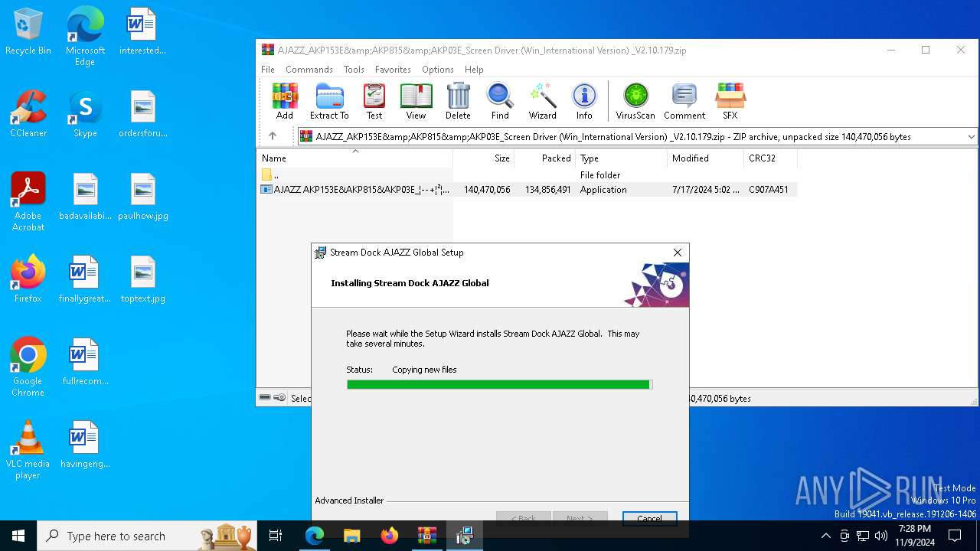980x551 pixels.
Task: Click the Delete trash can icon
Action: click(458, 101)
